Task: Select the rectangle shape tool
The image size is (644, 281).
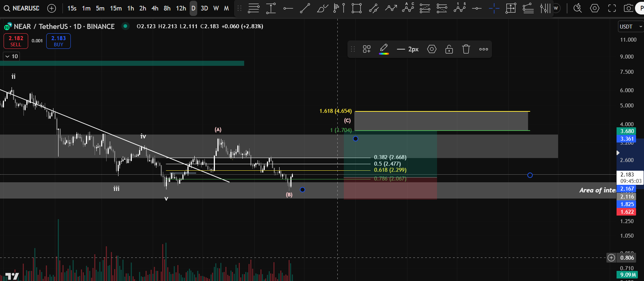Action: click(356, 8)
